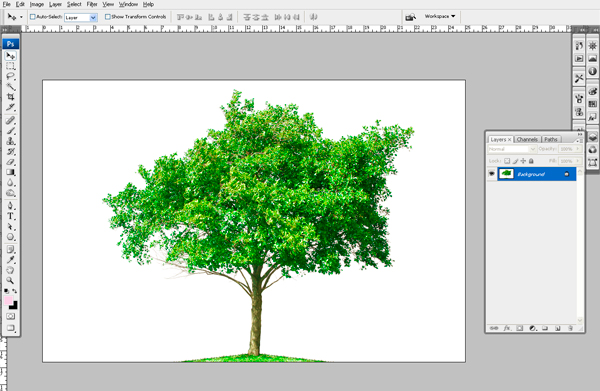Screen dimensions: 600x391
Task: Select the Dodge tool
Action: click(10, 193)
